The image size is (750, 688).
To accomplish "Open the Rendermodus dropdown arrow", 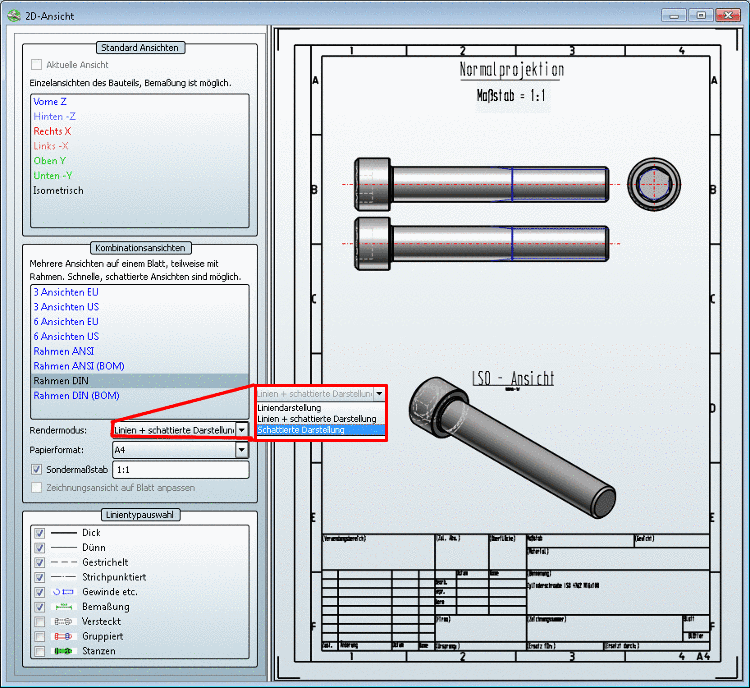I will (242, 430).
